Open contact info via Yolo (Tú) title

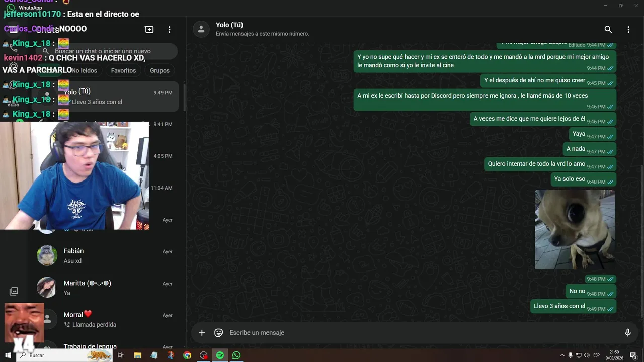click(229, 25)
